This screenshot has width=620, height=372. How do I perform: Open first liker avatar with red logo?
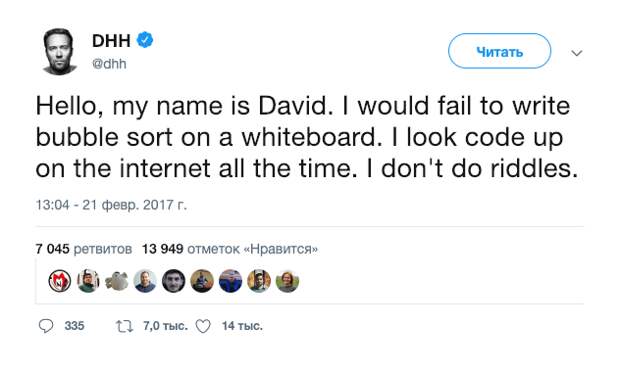(x=60, y=281)
